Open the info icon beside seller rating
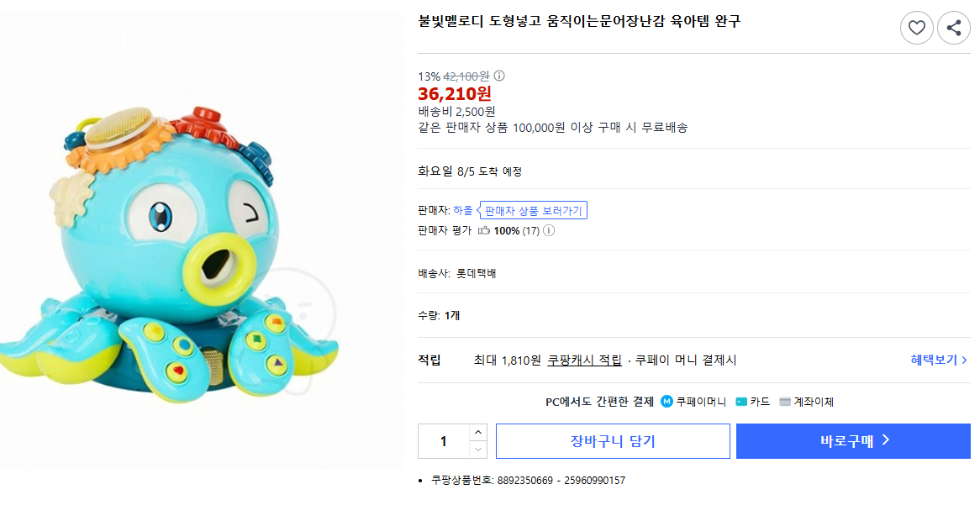 tap(549, 231)
